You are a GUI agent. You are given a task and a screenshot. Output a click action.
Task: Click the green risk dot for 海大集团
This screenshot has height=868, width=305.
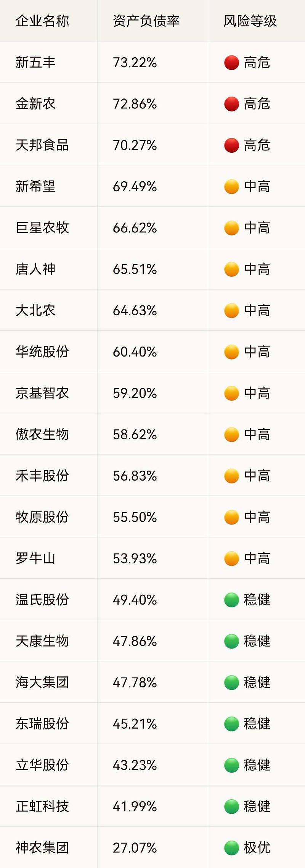pyautogui.click(x=231, y=682)
